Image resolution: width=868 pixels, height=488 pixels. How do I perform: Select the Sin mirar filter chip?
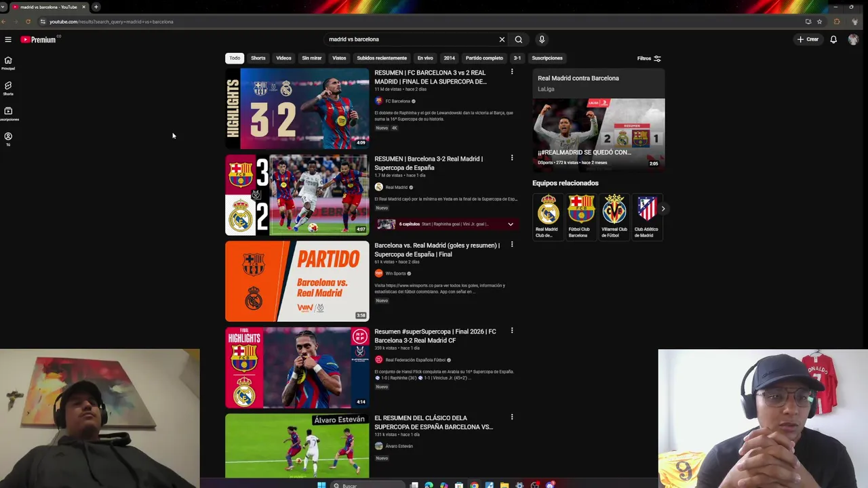312,58
